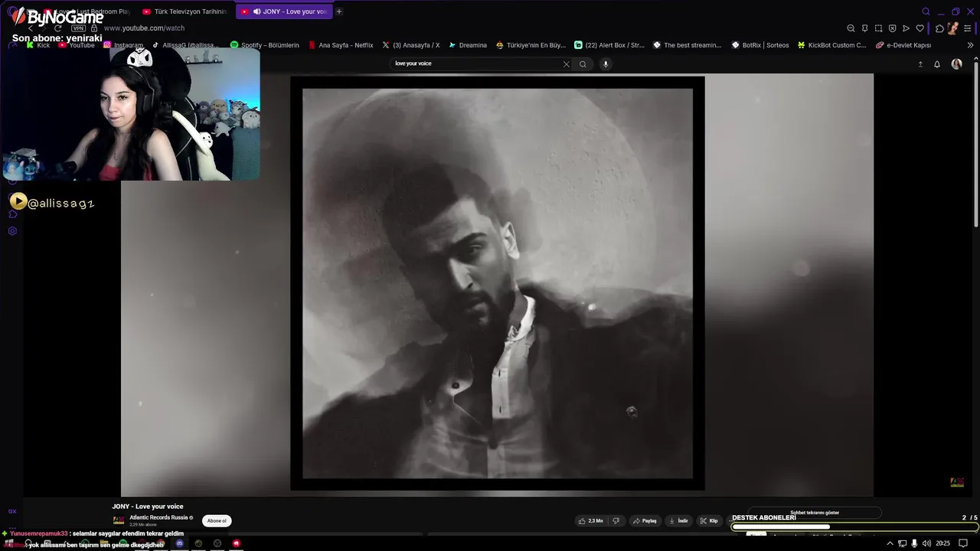
Task: Open The best streamin... bookmark
Action: pos(688,45)
